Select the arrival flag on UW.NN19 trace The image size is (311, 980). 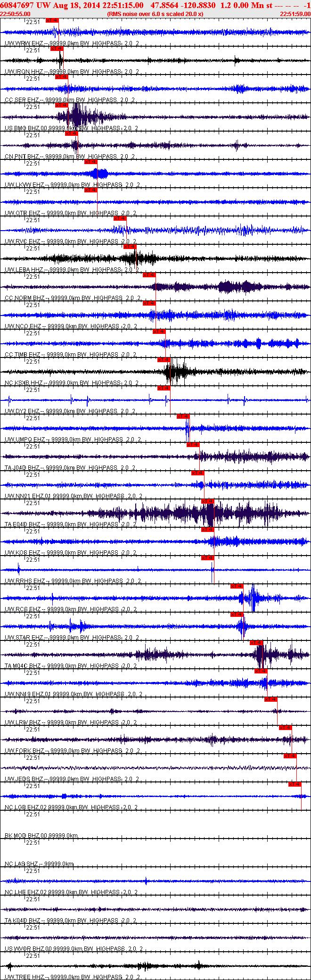(261, 671)
